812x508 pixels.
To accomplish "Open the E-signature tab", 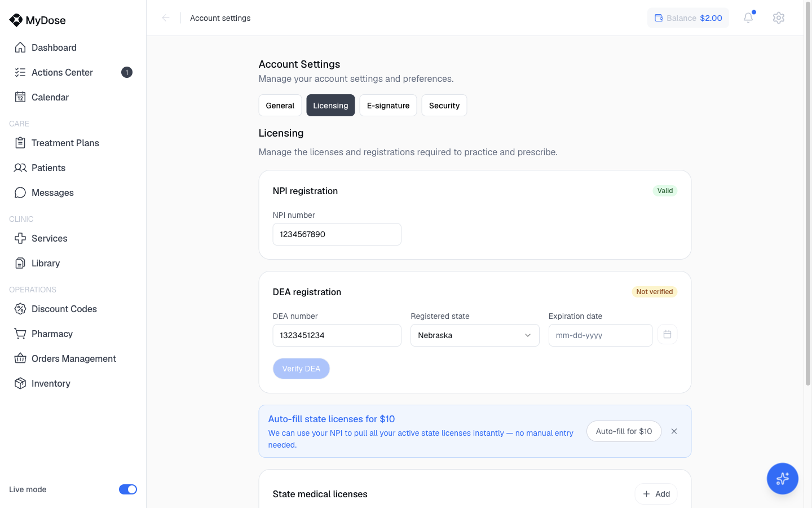I will pos(388,106).
